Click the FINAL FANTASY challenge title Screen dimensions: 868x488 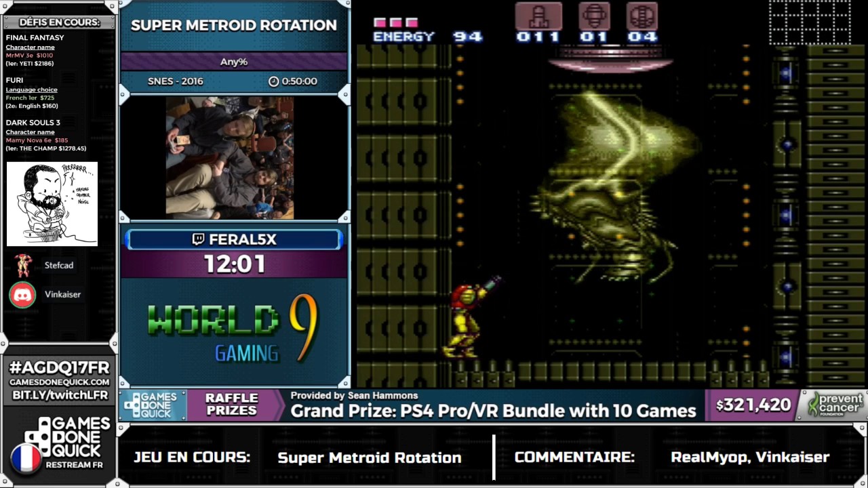coord(35,38)
